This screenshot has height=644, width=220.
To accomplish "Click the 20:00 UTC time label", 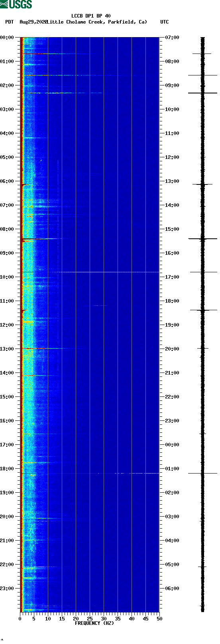I will point(172,349).
